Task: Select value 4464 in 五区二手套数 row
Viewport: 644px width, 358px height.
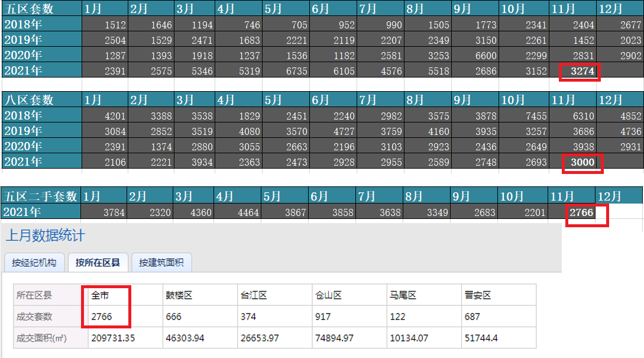Action: pyautogui.click(x=248, y=212)
